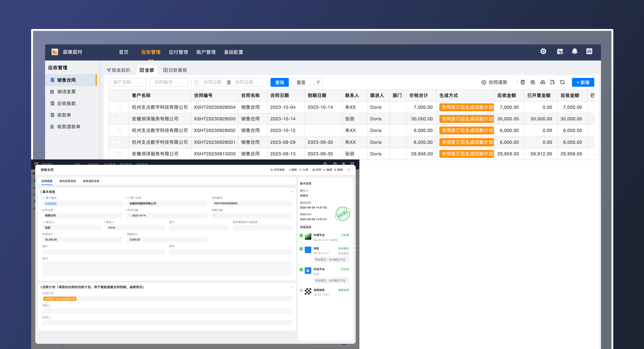Click the 客户名称 search input field
The image size is (644, 349).
(127, 82)
